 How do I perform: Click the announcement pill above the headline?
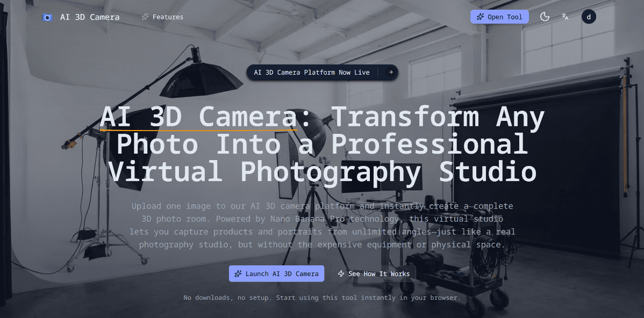322,72
